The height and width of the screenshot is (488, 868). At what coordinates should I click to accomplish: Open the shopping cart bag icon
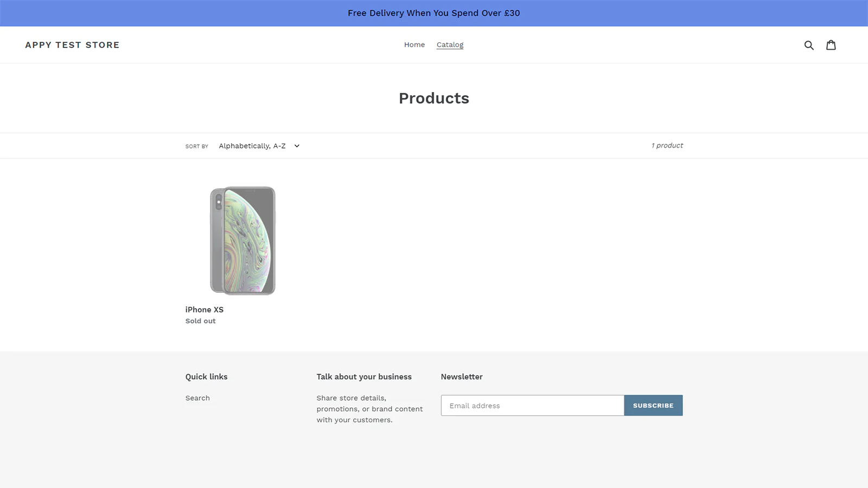click(x=831, y=45)
